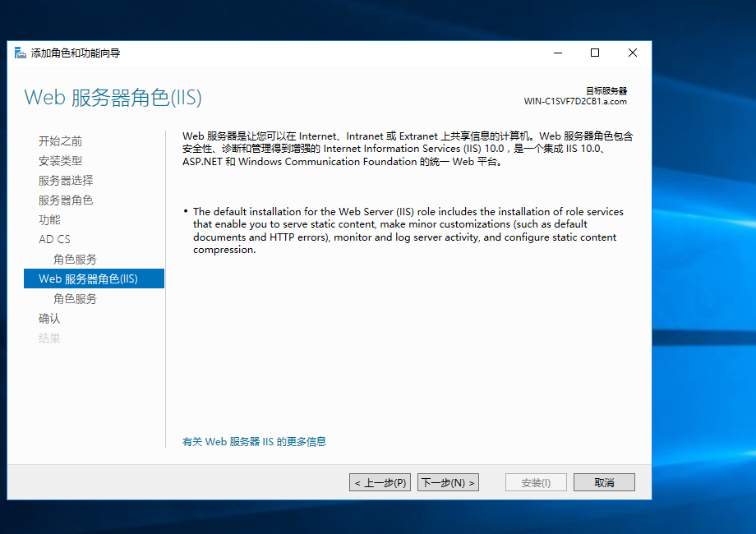Click the 上一步(P) button
This screenshot has width=756, height=534.
pos(380,482)
